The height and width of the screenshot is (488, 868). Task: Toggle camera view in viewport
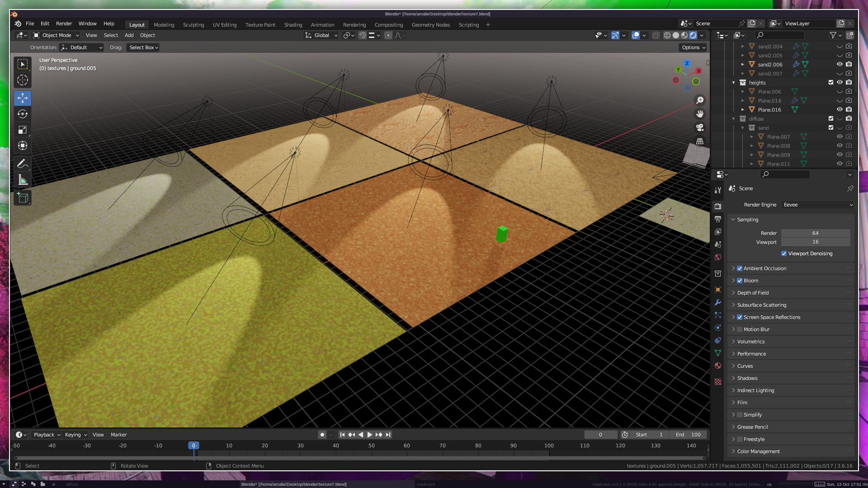click(x=700, y=127)
